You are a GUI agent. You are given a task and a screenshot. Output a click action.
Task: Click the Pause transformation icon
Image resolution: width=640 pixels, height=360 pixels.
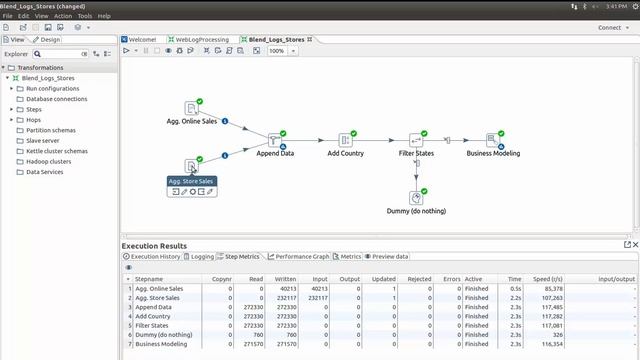coord(146,51)
